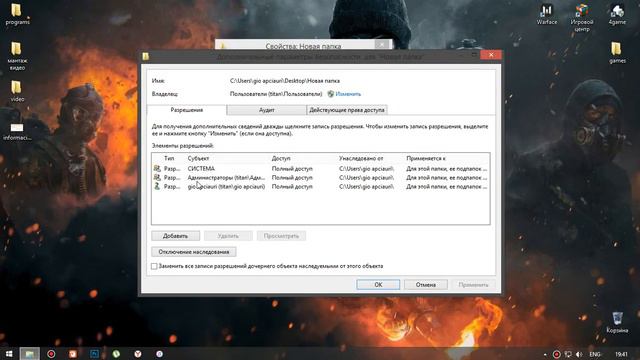This screenshot has width=640, height=360.
Task: Click the Добавить button
Action: tap(176, 236)
